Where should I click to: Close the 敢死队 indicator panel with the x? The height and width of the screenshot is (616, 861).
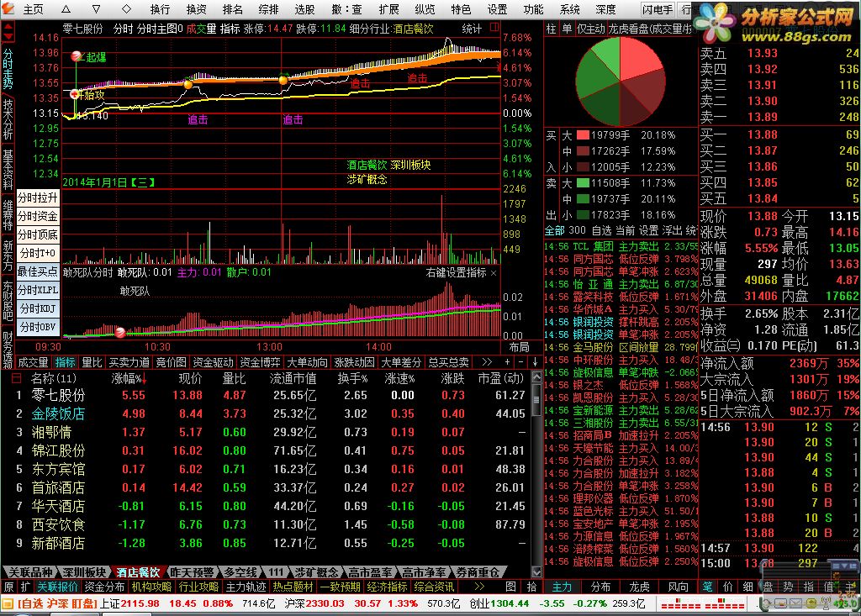click(x=493, y=273)
